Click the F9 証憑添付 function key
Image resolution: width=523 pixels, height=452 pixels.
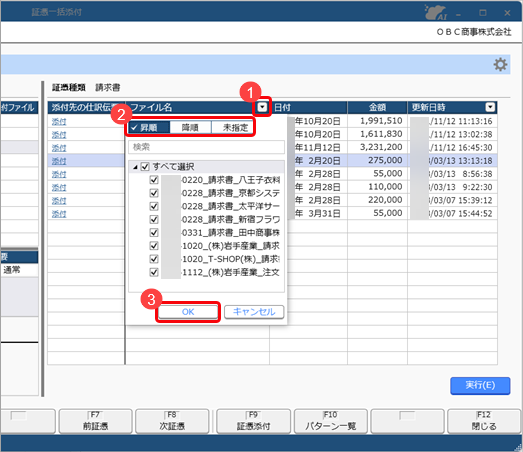click(x=253, y=421)
